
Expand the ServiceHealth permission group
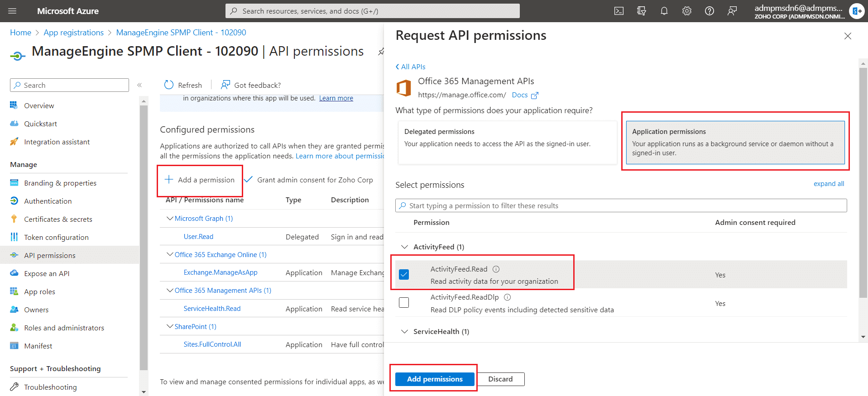click(404, 332)
